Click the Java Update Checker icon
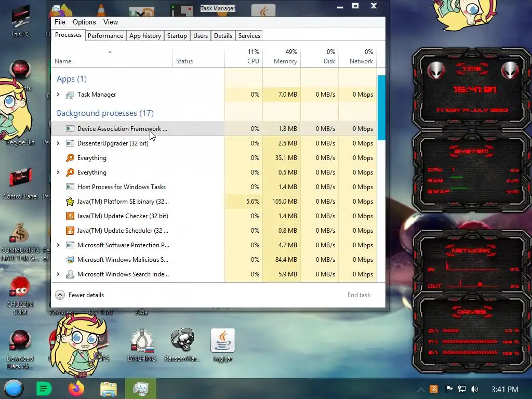Image resolution: width=532 pixels, height=399 pixels. point(70,216)
